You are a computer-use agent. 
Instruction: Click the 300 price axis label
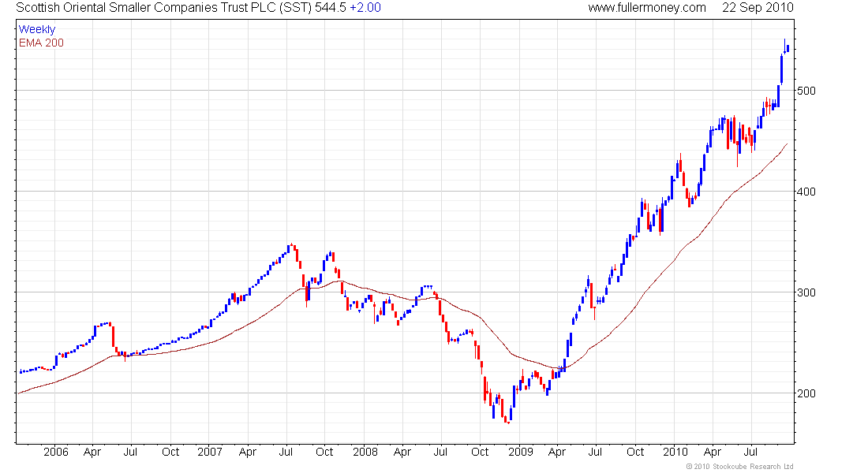click(806, 292)
